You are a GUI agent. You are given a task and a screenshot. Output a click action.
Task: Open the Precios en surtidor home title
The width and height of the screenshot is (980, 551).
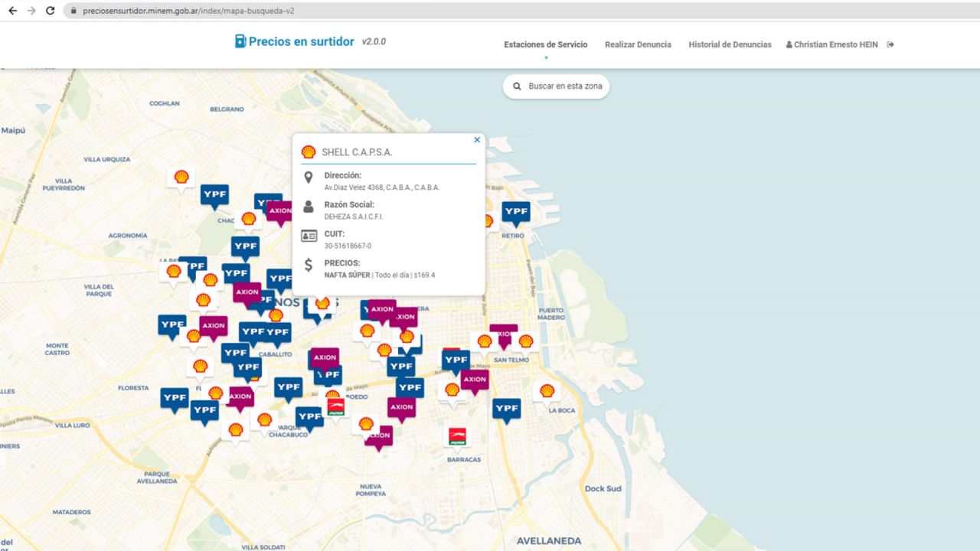302,41
